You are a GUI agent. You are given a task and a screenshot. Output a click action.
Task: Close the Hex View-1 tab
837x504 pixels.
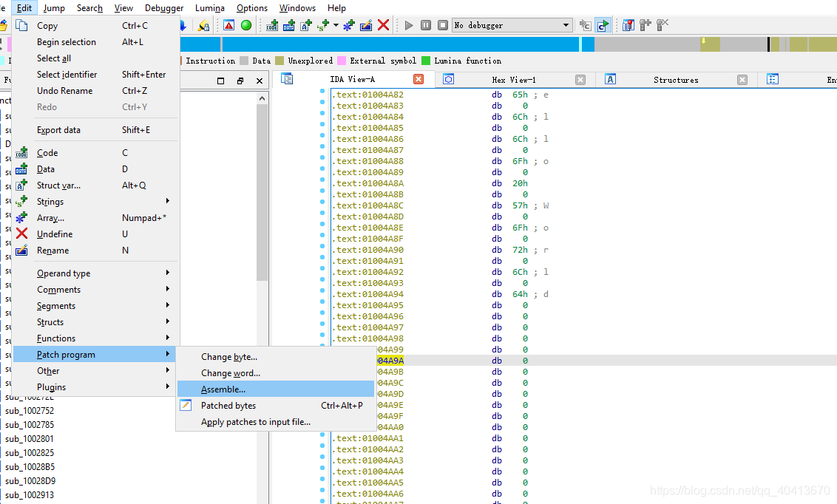click(x=580, y=80)
